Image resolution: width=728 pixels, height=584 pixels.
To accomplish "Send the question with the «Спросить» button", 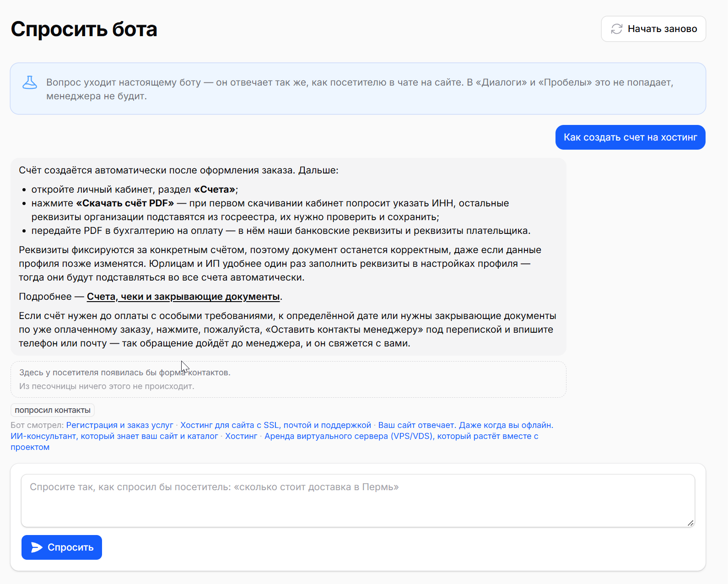I will [62, 547].
